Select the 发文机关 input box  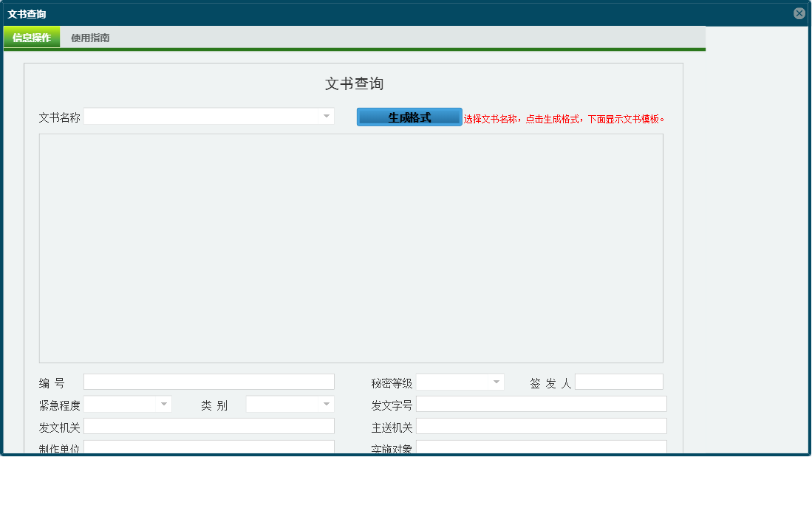pos(209,425)
